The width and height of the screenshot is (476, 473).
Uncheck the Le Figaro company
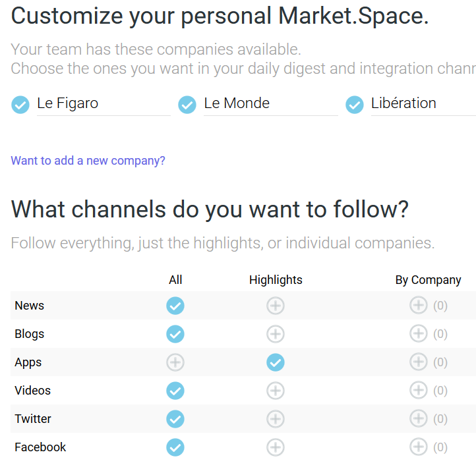(x=20, y=105)
